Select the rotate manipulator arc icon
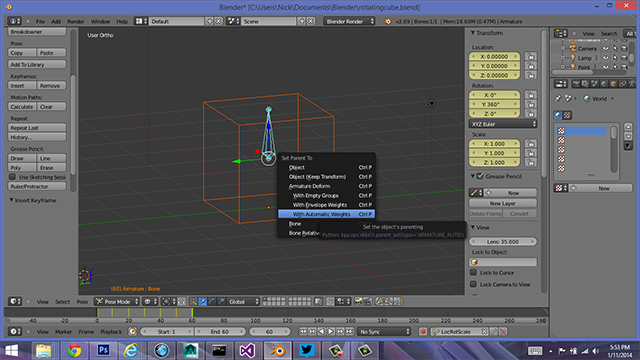The height and width of the screenshot is (360, 640). point(211,302)
